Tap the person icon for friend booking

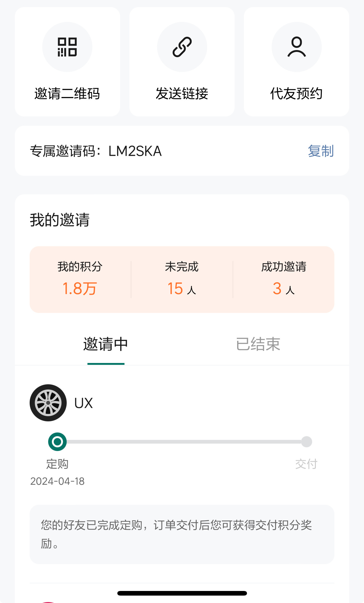click(297, 47)
